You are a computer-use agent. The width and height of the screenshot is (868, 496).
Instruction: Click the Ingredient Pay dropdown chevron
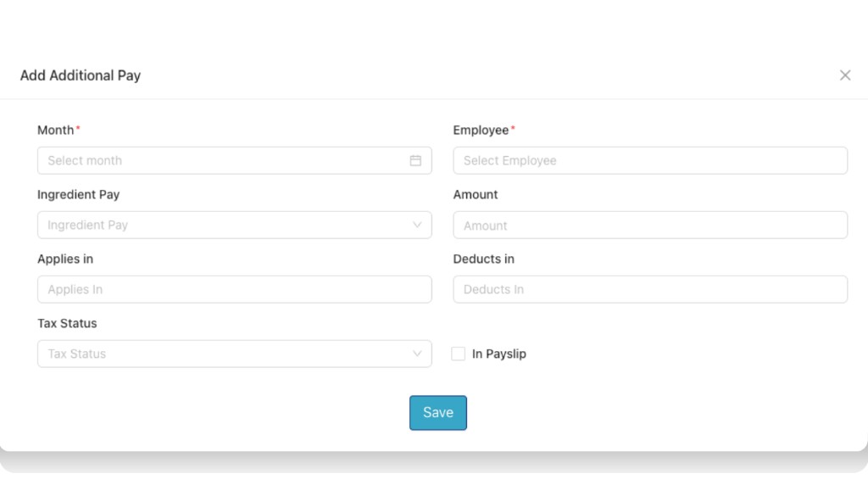click(x=416, y=225)
